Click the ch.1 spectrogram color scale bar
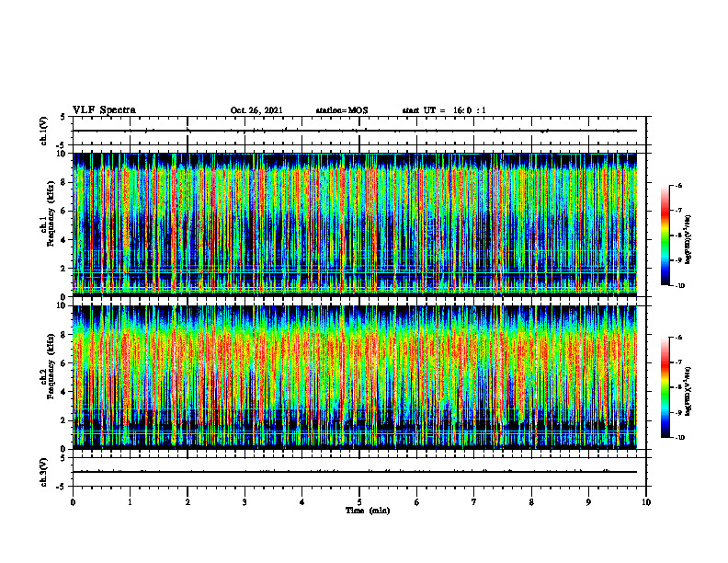This screenshot has width=728, height=563. click(x=665, y=236)
